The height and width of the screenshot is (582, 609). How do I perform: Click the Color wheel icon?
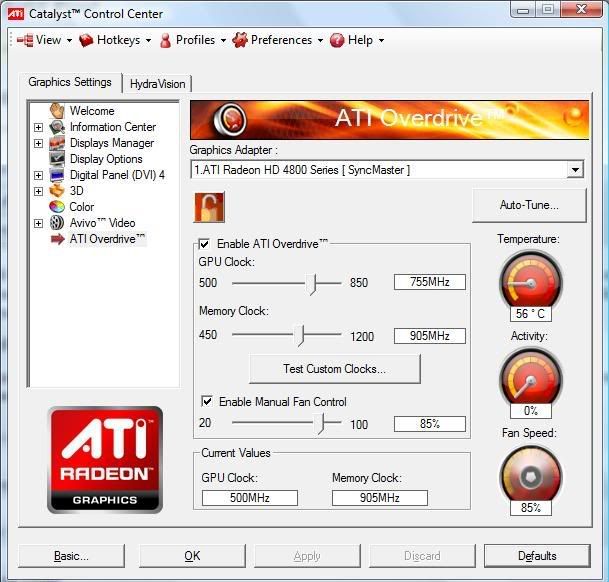pyautogui.click(x=57, y=207)
